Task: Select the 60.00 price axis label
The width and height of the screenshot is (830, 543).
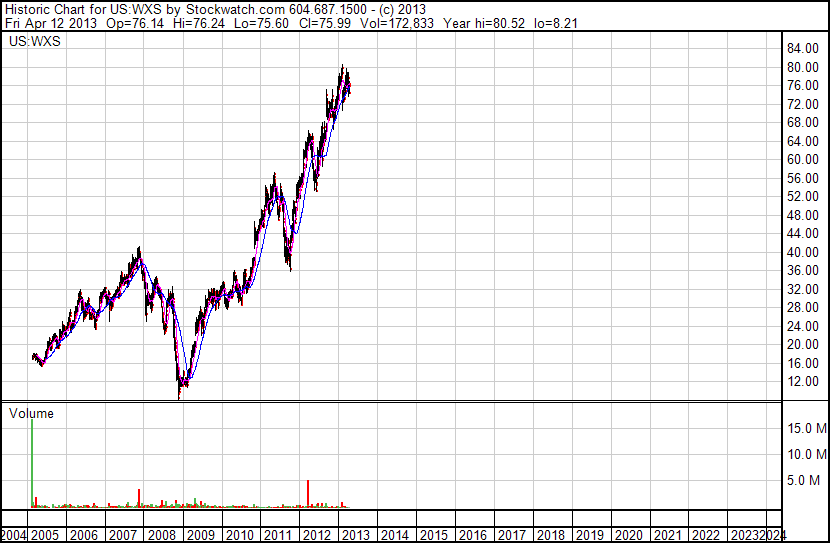Action: pos(803,159)
